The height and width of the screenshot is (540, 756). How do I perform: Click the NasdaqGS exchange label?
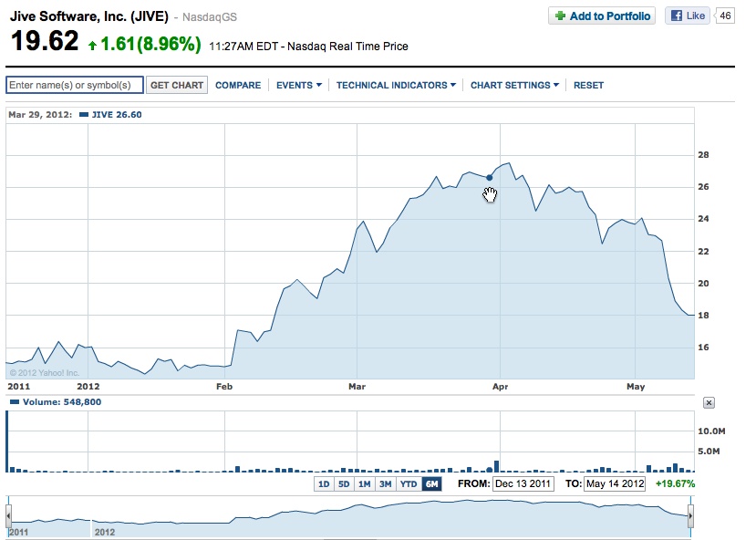coord(210,17)
